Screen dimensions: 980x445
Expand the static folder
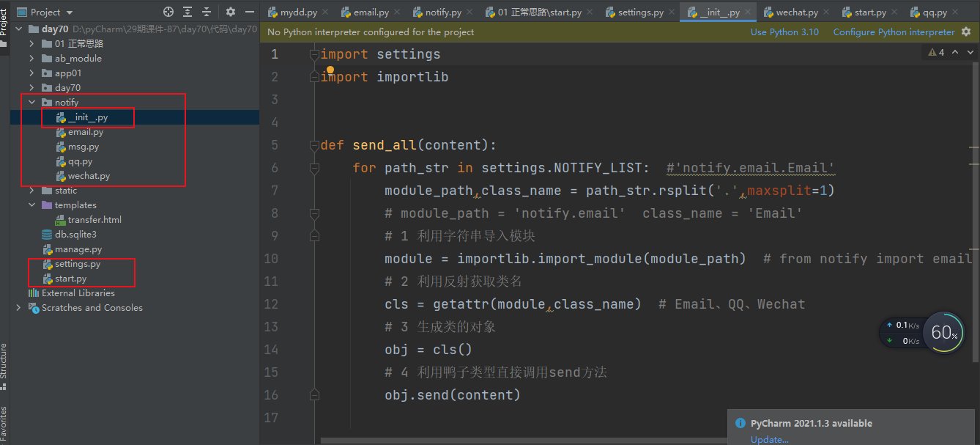31,191
